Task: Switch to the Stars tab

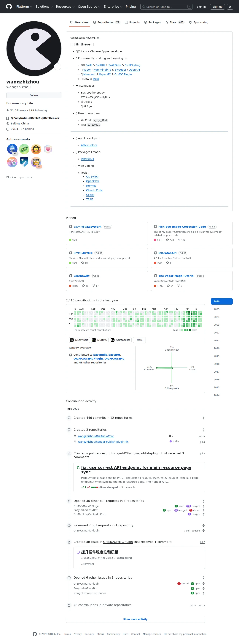Action: [175, 22]
